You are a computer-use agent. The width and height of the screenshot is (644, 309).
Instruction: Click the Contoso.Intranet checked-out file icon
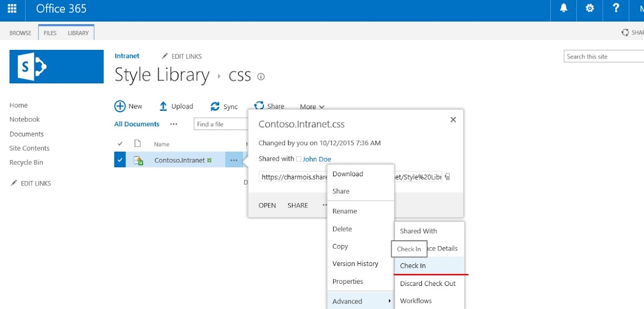point(138,160)
